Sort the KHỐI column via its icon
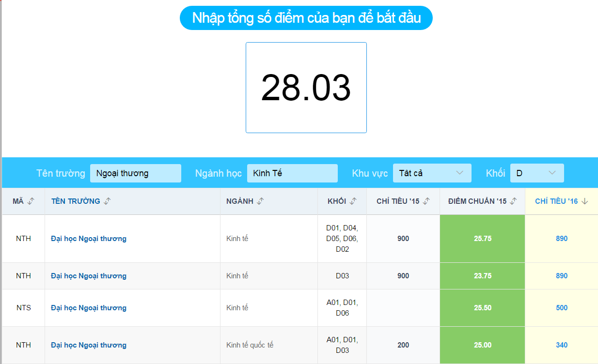Image resolution: width=598 pixels, height=364 pixels. [x=353, y=201]
